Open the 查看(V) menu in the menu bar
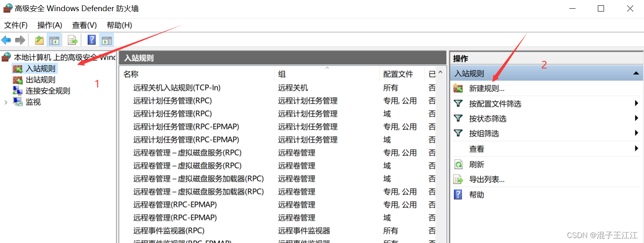Screen dimensions: 644x243 click(x=84, y=25)
